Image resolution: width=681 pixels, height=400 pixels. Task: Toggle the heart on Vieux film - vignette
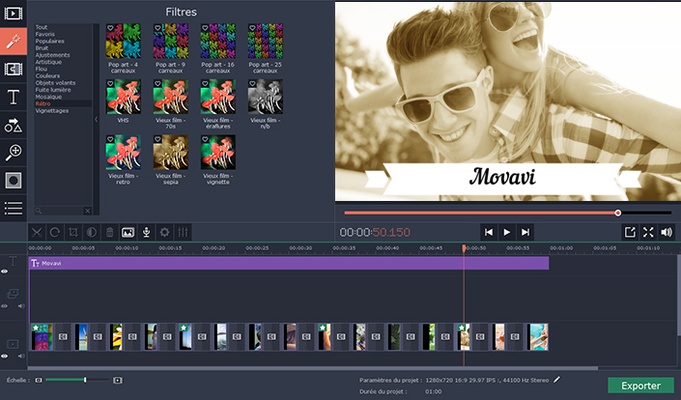coord(205,139)
